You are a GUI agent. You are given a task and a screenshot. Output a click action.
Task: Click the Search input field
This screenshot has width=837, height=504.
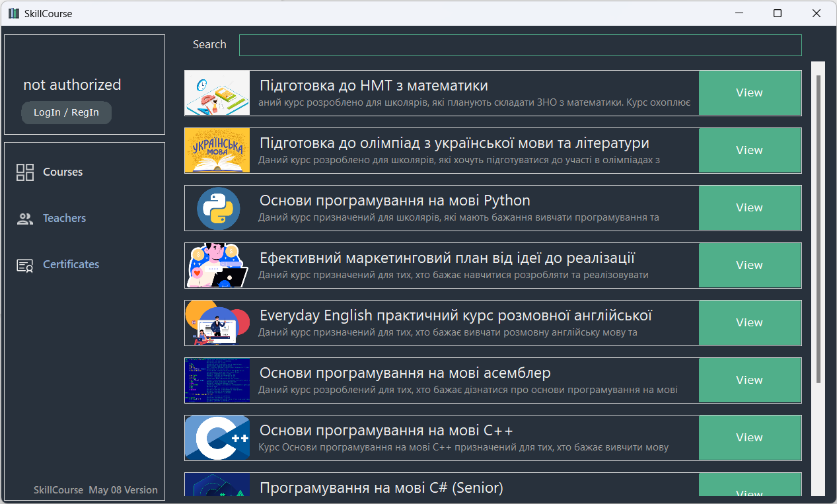(520, 45)
